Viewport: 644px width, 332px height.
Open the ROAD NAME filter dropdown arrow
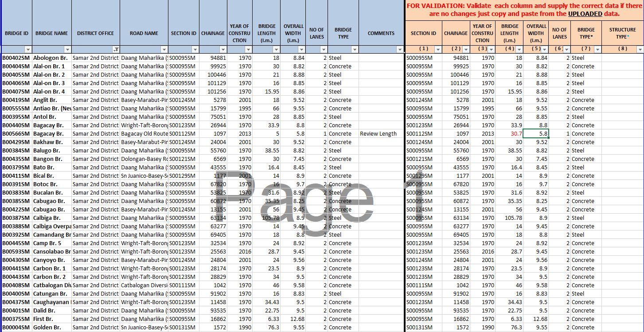coord(164,50)
